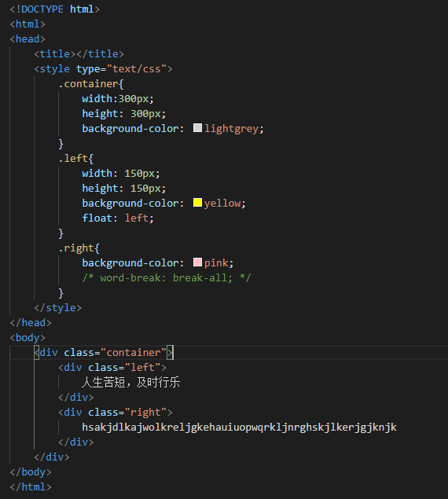
Task: Click the closing style tag
Action: point(58,308)
